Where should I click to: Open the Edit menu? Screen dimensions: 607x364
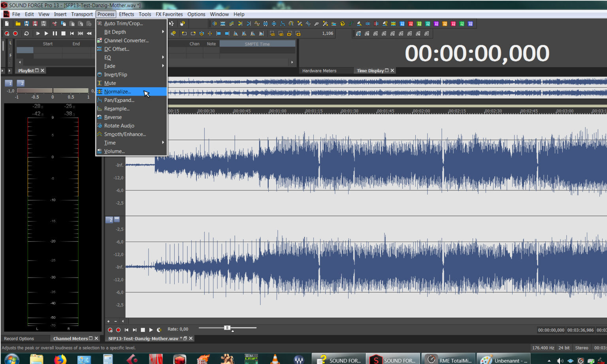click(29, 14)
